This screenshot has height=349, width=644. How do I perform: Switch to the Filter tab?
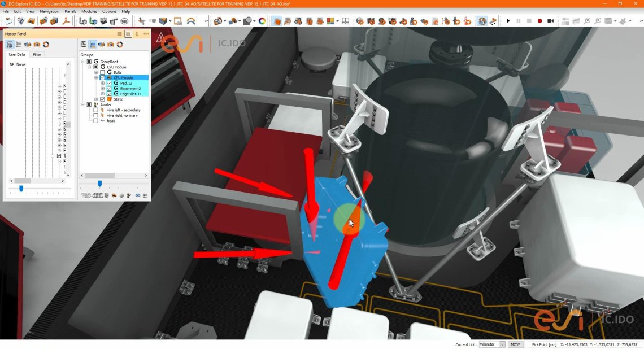tap(37, 55)
